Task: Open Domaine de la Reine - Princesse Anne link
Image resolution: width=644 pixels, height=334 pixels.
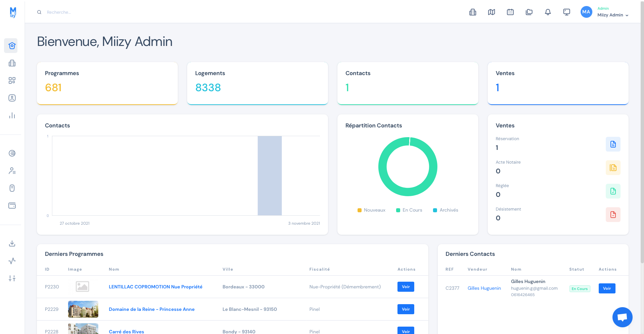Action: 152,309
